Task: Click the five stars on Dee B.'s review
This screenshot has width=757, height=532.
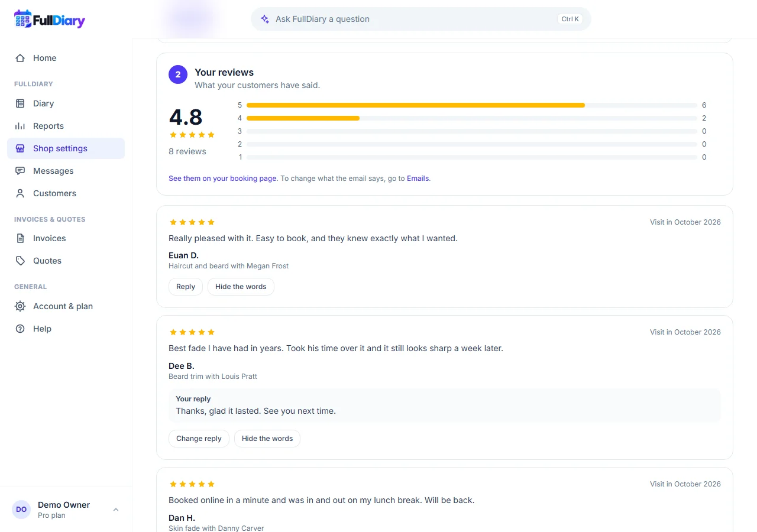Action: pos(192,332)
